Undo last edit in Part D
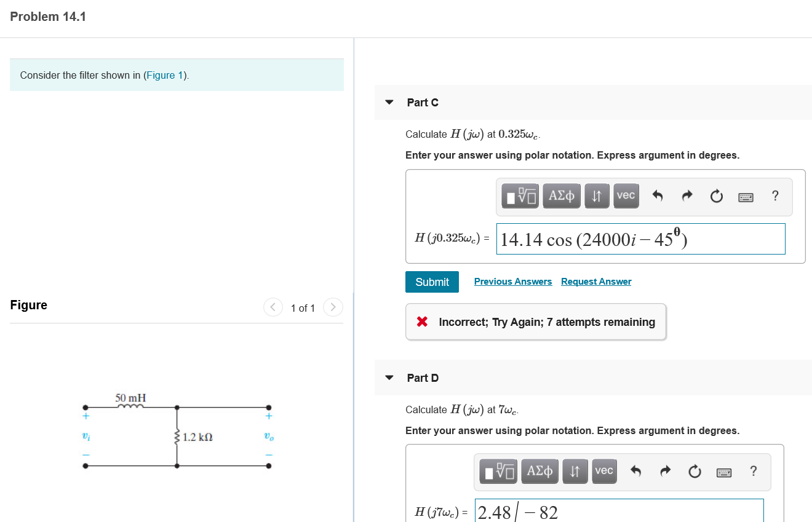The height and width of the screenshot is (522, 812). pyautogui.click(x=636, y=472)
